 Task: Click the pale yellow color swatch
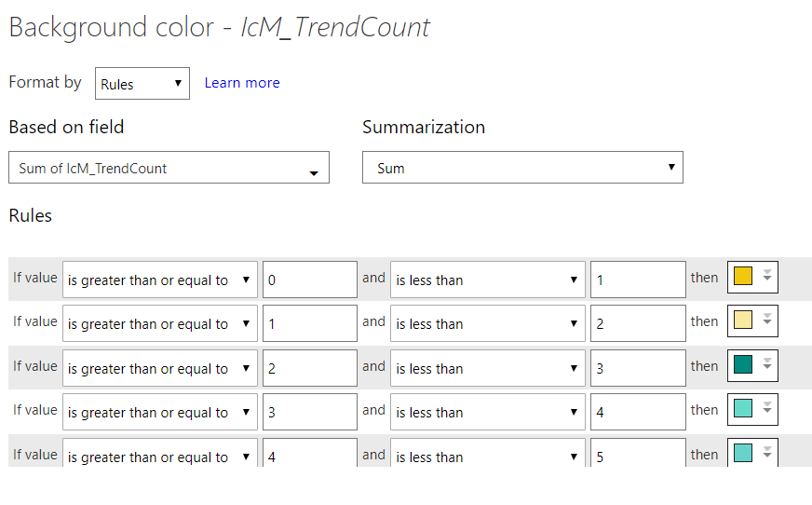742,321
